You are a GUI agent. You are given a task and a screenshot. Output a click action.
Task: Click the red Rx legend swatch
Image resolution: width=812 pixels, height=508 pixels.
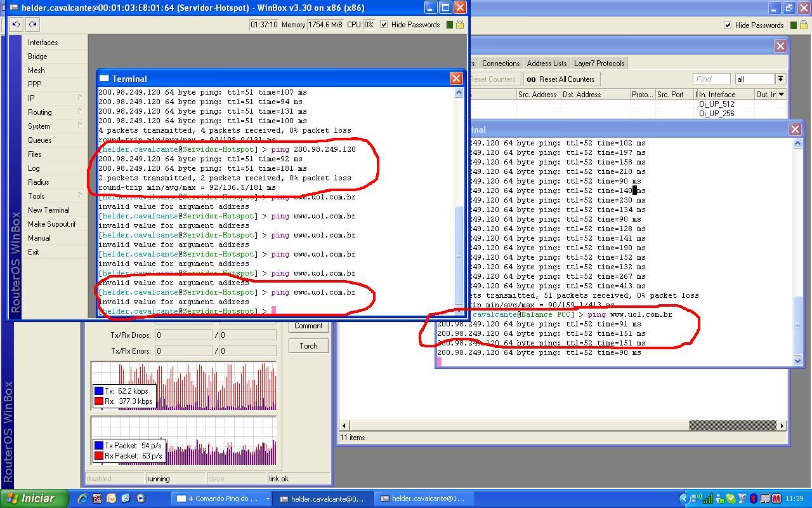point(98,401)
